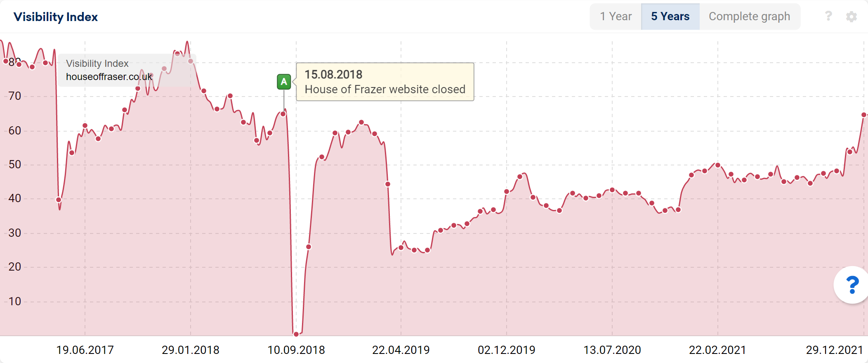Click the 19.06.2017 axis date

point(85,350)
